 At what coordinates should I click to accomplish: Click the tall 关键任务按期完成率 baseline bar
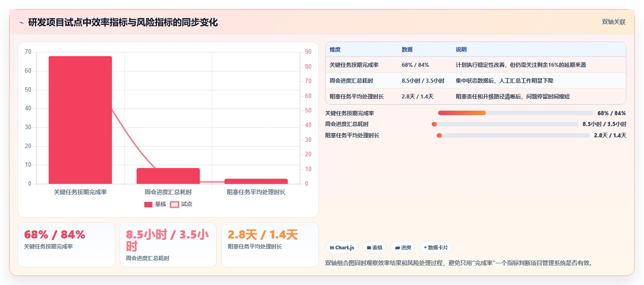tap(80, 120)
